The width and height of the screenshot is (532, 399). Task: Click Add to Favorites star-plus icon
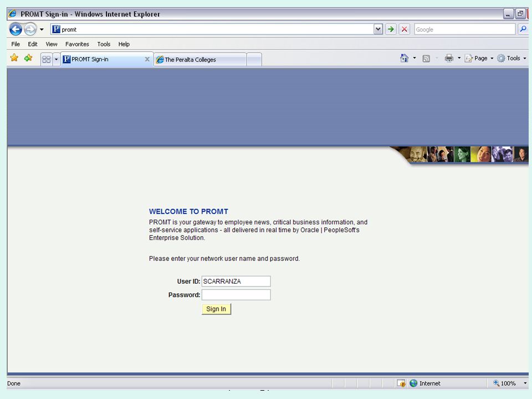pyautogui.click(x=28, y=58)
